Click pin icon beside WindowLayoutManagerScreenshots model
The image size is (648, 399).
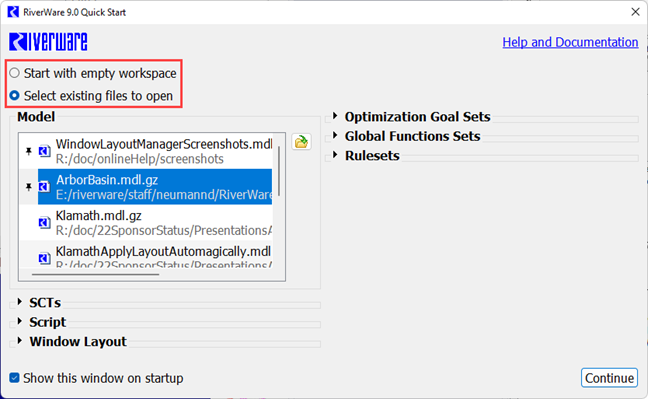point(29,151)
